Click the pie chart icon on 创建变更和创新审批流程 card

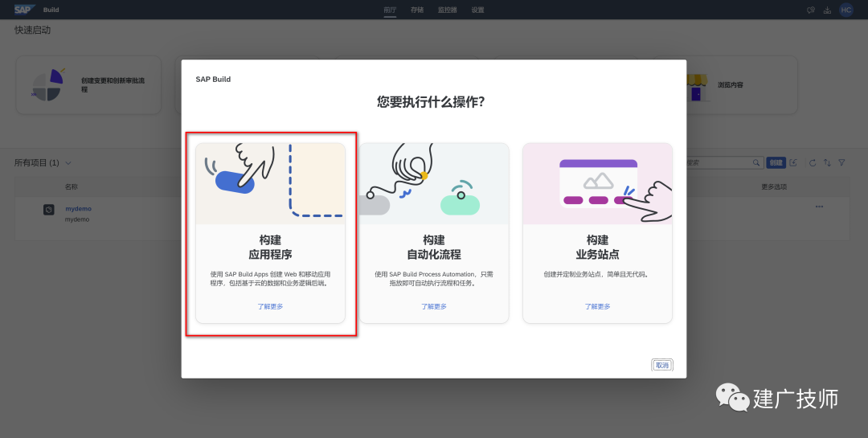(x=48, y=84)
